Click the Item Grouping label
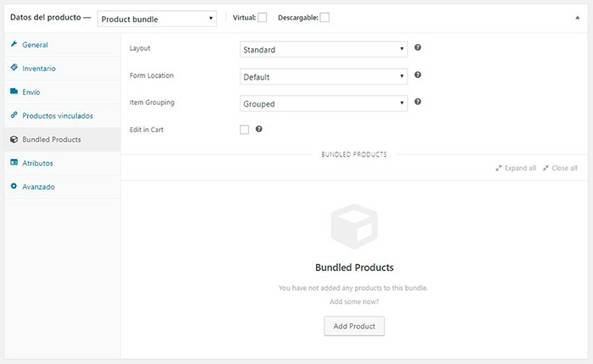The image size is (593, 364). click(x=152, y=102)
